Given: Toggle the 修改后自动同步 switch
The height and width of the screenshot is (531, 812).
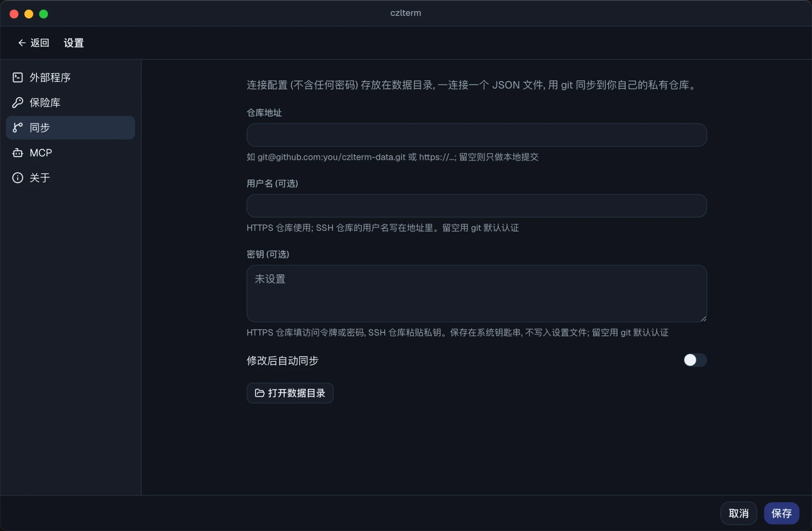Looking at the screenshot, I should pyautogui.click(x=695, y=360).
